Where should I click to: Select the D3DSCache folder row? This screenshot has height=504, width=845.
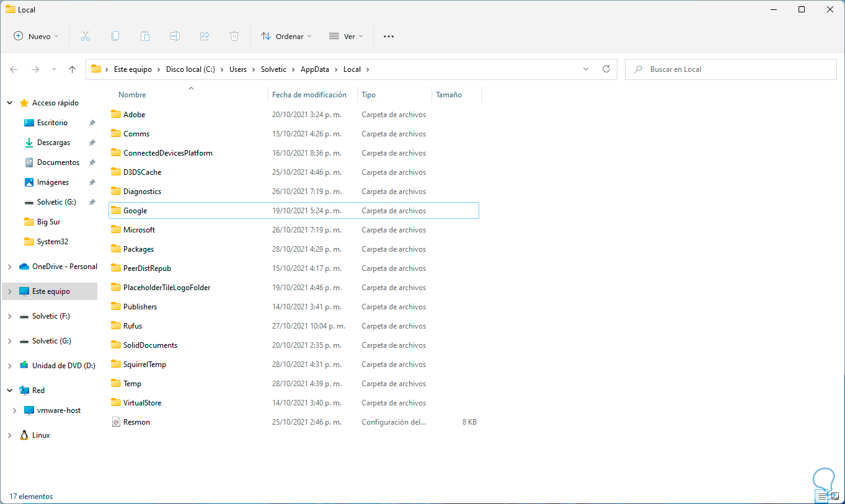coord(294,172)
